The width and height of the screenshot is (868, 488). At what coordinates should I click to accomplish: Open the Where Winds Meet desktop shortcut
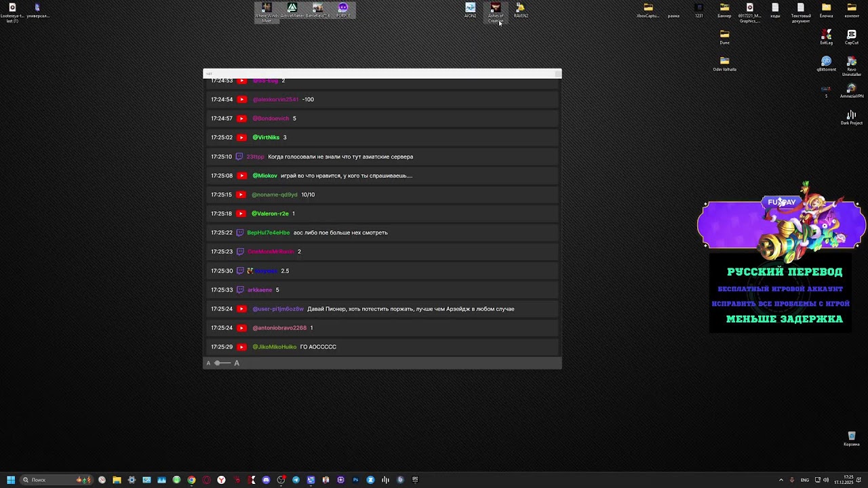(x=267, y=12)
